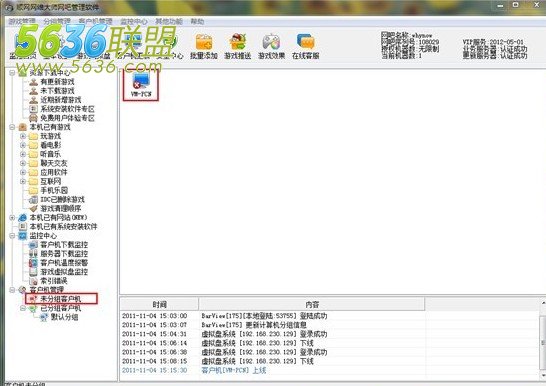Open the 批量添加 toolbar tool
This screenshot has width=546, height=386.
pyautogui.click(x=204, y=46)
